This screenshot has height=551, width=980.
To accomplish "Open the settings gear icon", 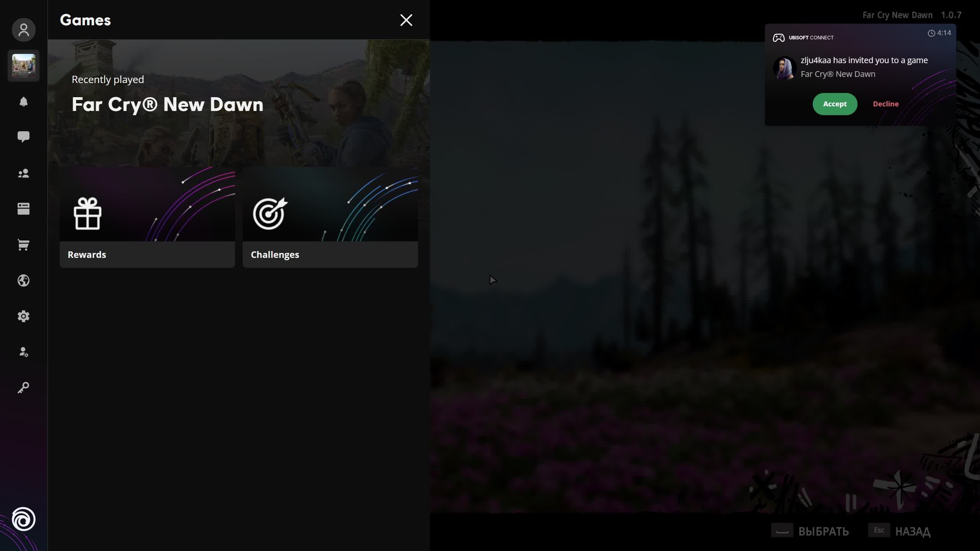I will (x=24, y=316).
